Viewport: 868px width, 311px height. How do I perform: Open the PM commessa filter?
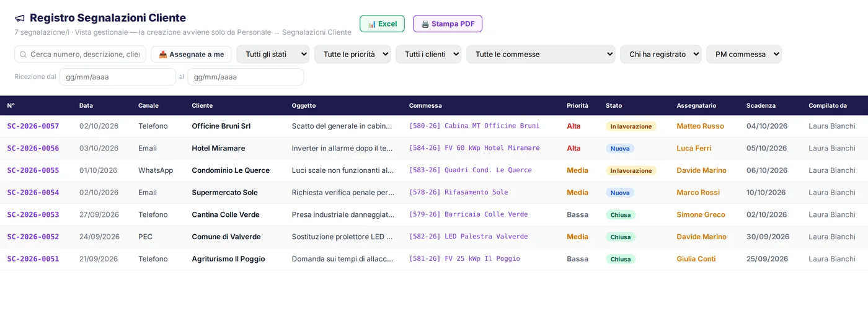tap(743, 55)
